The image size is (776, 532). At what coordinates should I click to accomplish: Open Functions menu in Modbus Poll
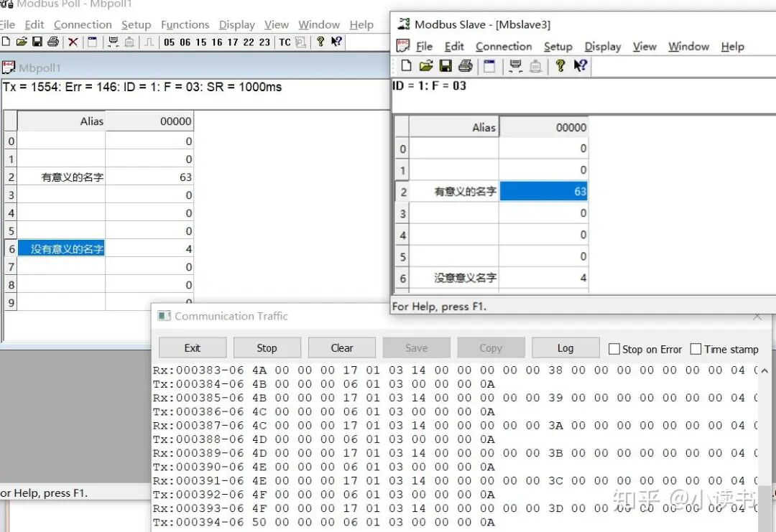point(185,24)
